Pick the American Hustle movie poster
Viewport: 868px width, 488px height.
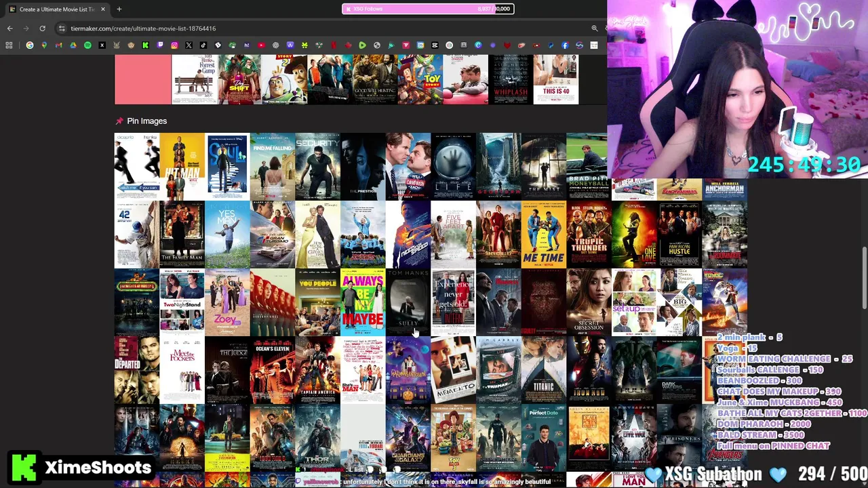click(679, 235)
